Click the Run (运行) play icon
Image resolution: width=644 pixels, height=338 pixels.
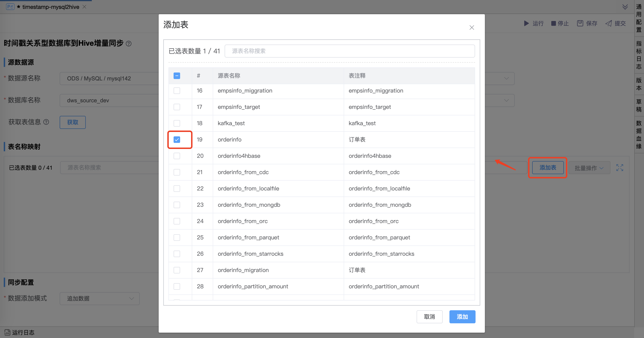pos(526,23)
